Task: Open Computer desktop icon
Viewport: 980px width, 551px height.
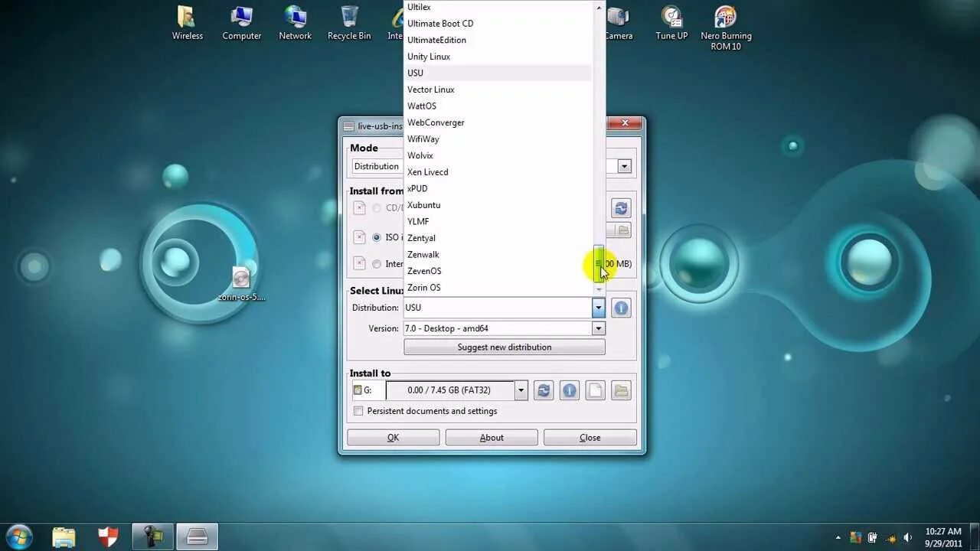Action: [242, 23]
